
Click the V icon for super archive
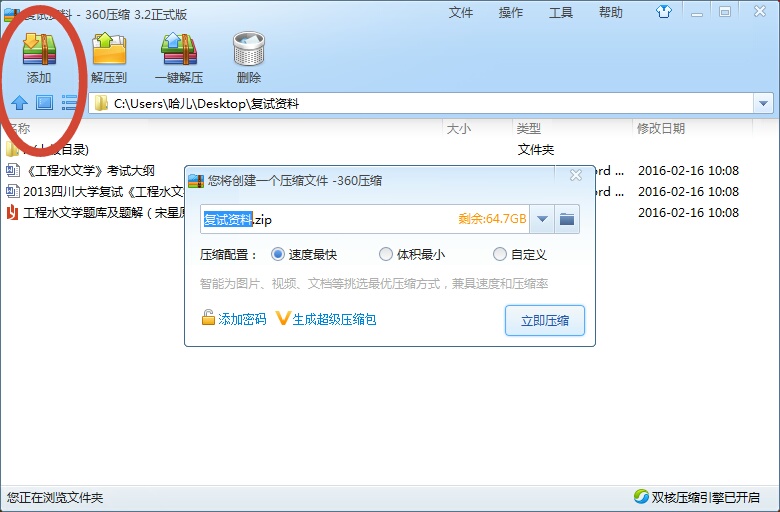click(283, 317)
